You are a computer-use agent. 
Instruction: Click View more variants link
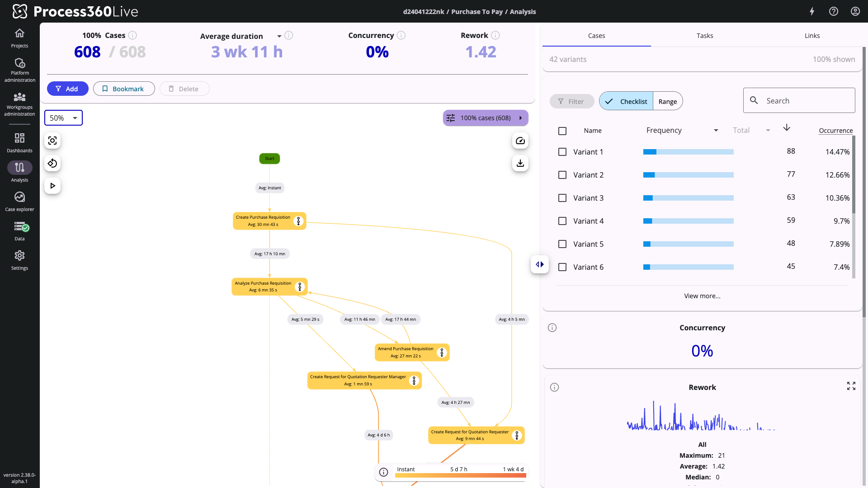pyautogui.click(x=702, y=296)
